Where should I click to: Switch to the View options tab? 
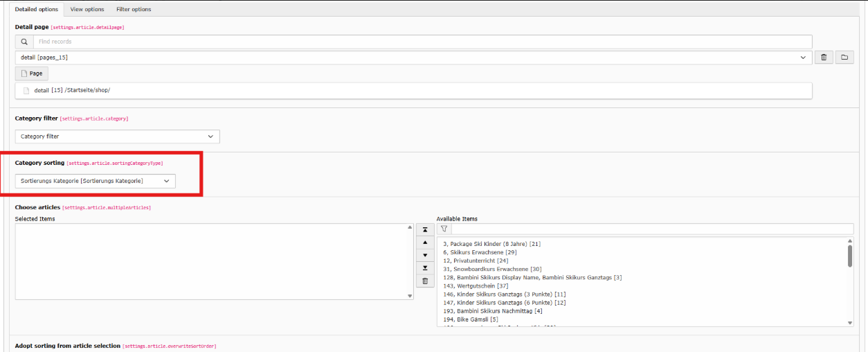(x=87, y=10)
